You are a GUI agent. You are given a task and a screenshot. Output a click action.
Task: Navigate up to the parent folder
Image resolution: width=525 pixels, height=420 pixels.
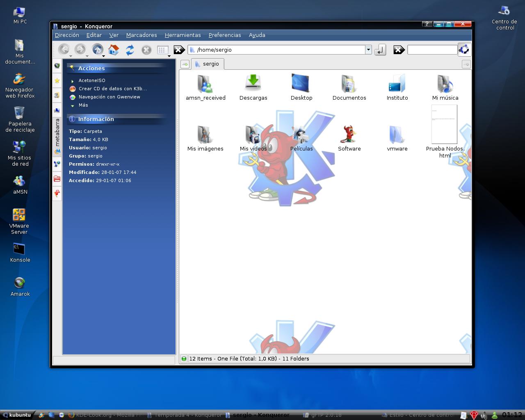[97, 50]
